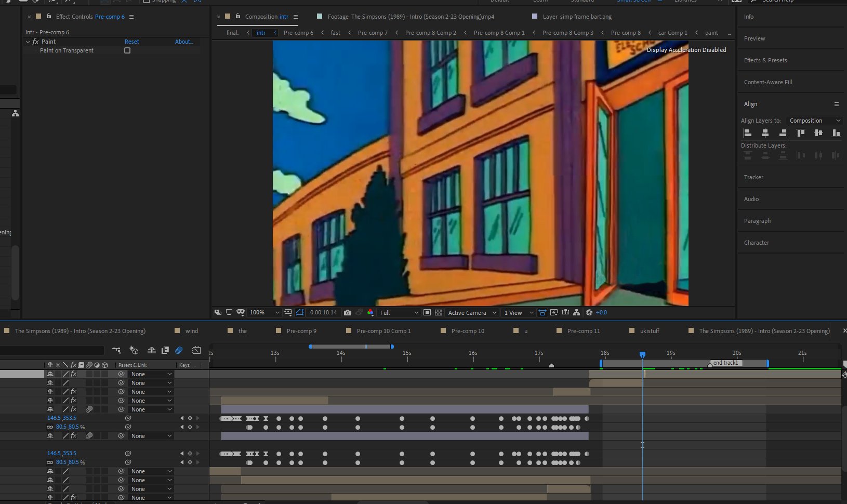Enable Motion Blur for the composition
Screen dimensions: 847x504
(x=179, y=350)
